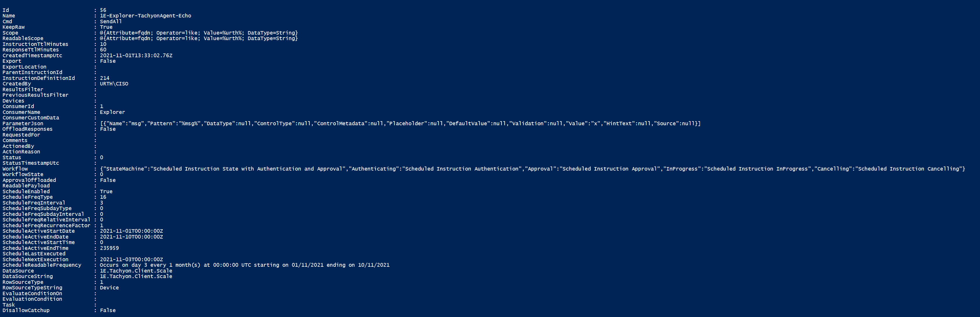Click the DataSourceString value 1E.Tachyon.Client.Scale
Viewport: 980px width, 317px height.
[x=136, y=276]
